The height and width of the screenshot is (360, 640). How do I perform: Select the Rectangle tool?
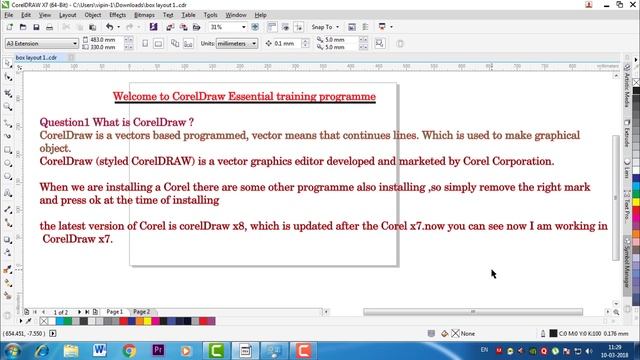[8, 150]
